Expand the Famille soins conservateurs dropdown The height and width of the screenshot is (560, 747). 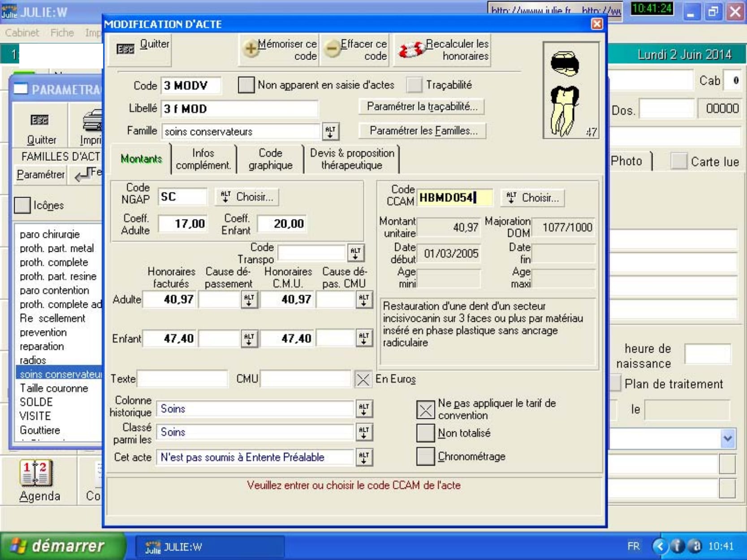(330, 132)
